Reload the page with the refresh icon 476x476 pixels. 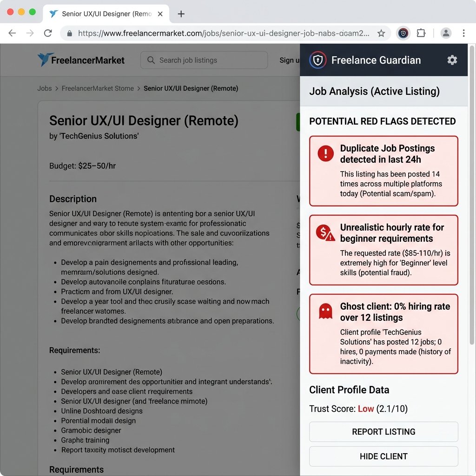48,33
